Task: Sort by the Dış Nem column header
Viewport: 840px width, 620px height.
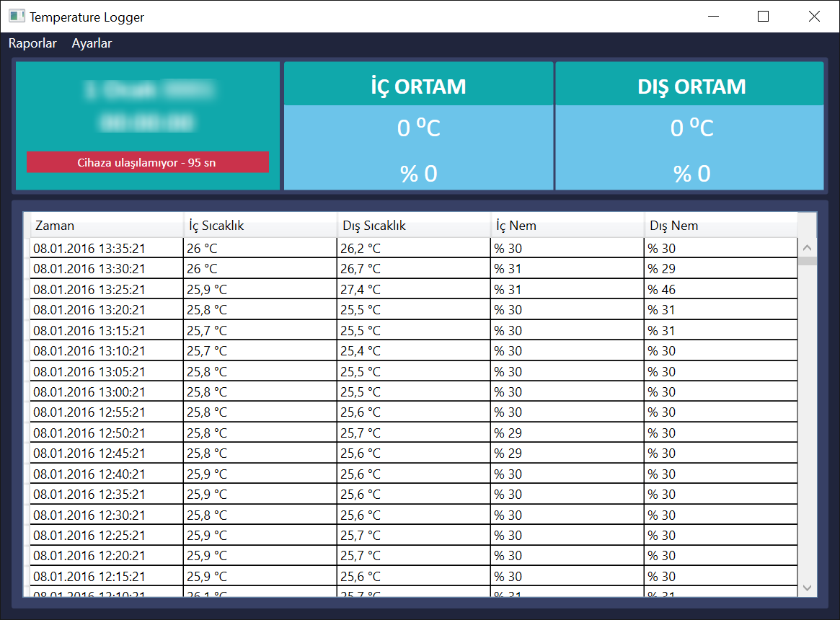Action: 720,226
